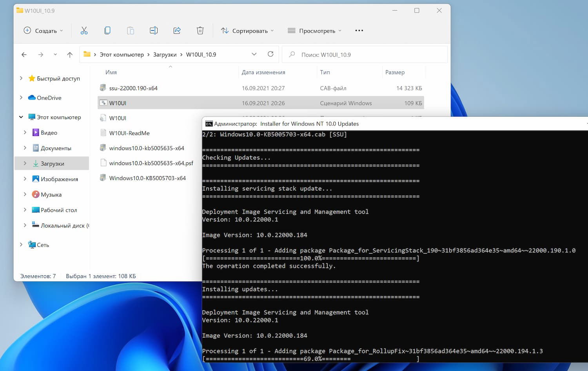
Task: Click the Installer for Windows NT 10.0 Updates title bar
Action: [395, 124]
